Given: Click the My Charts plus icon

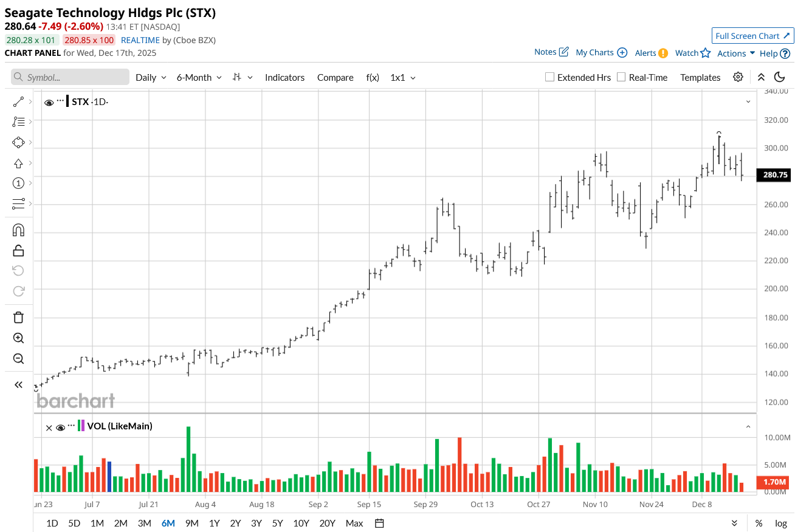Looking at the screenshot, I should [622, 52].
